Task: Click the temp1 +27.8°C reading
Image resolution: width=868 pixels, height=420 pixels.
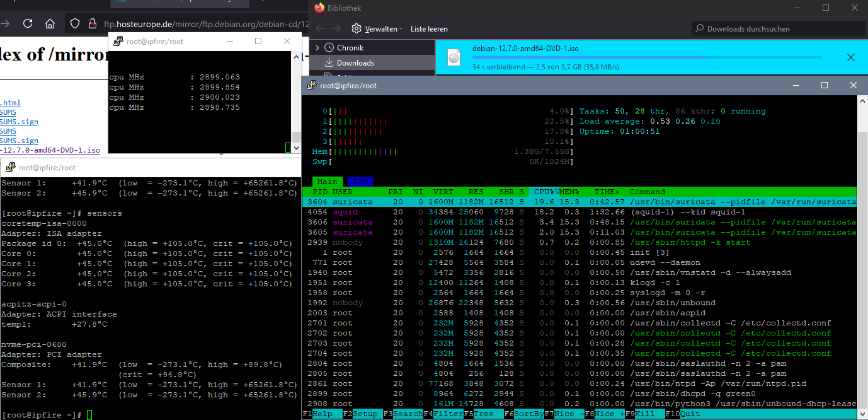Action: click(54, 324)
